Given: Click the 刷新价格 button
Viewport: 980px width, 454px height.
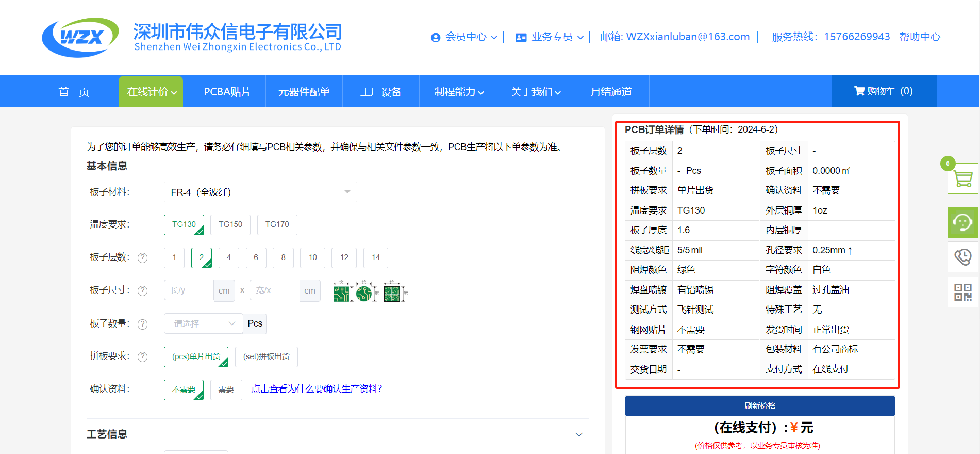Looking at the screenshot, I should [x=759, y=406].
